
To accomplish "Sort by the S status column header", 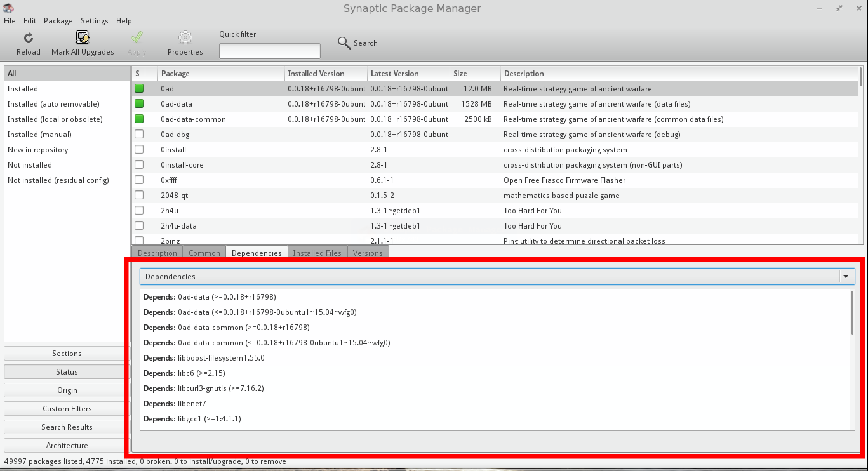I will [138, 74].
